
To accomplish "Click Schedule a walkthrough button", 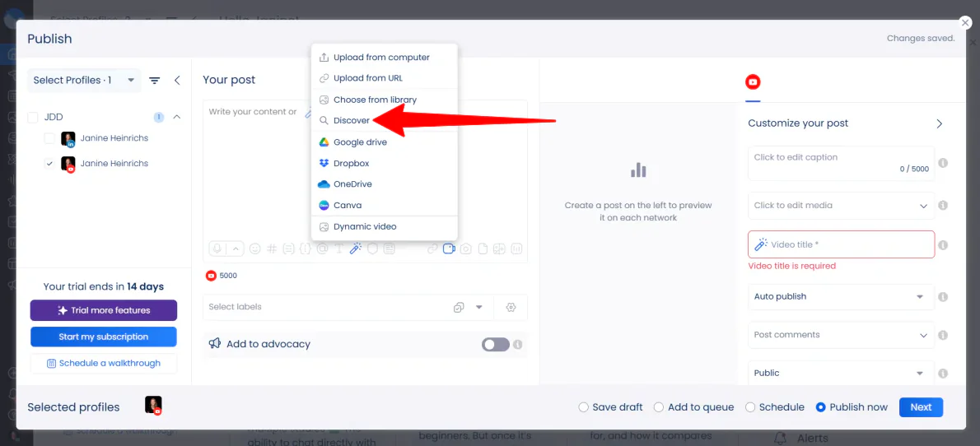I will (104, 364).
